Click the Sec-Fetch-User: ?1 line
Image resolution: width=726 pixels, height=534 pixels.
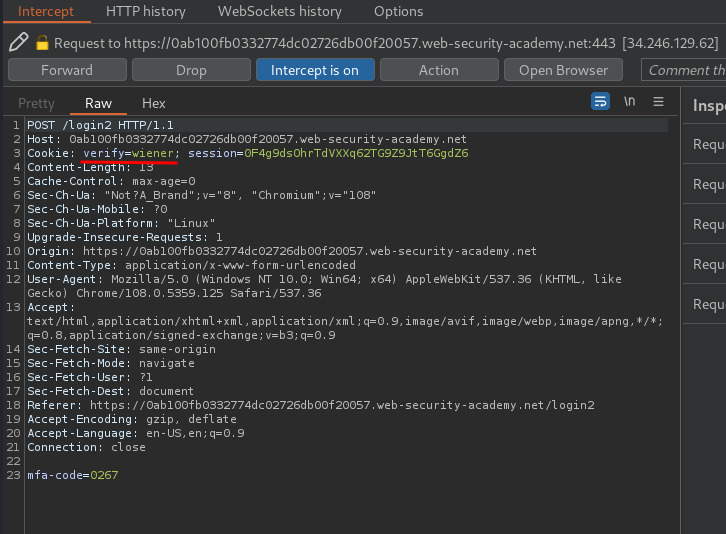coord(90,377)
